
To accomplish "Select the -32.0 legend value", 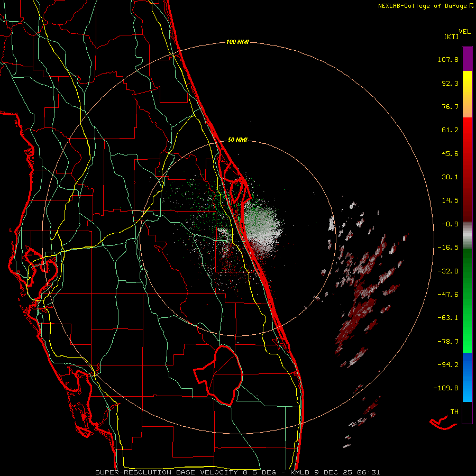I will point(448,271).
